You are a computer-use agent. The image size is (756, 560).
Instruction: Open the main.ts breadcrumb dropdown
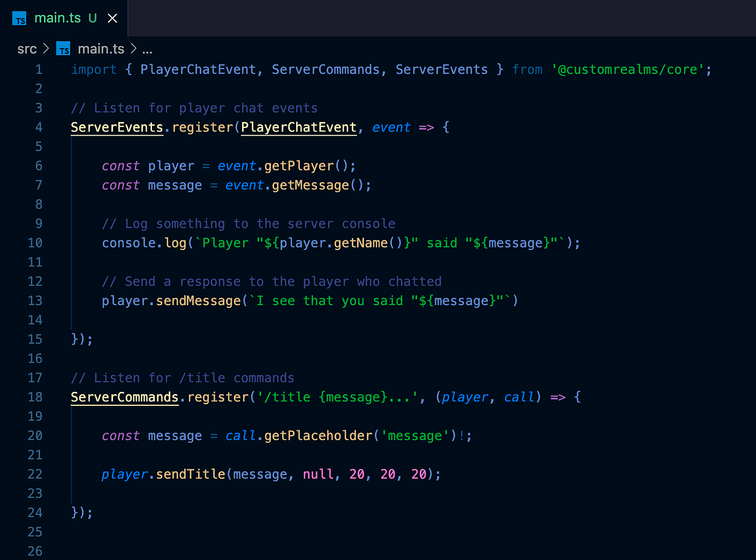(101, 48)
